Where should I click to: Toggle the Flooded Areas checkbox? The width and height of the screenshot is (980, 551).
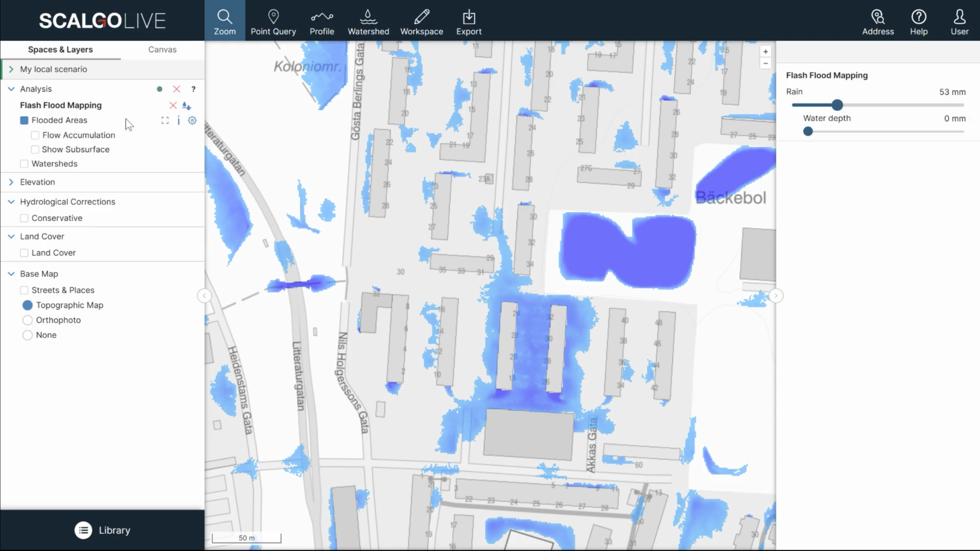24,120
